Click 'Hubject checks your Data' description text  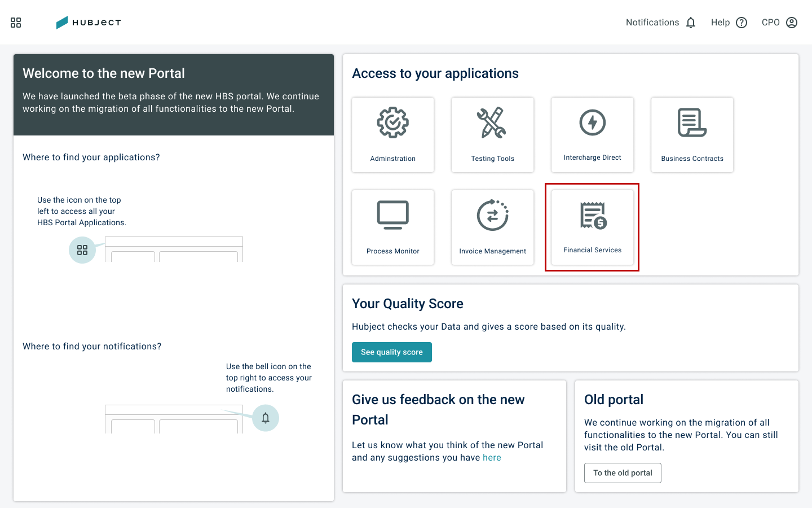pos(489,327)
